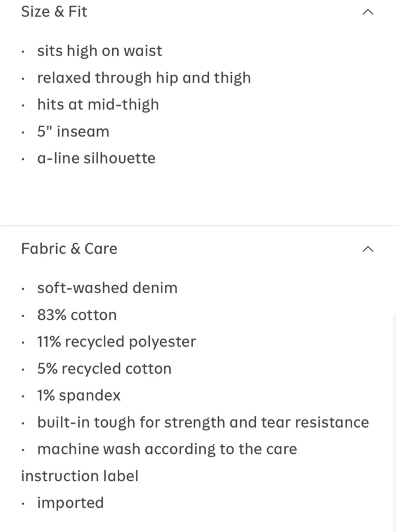Select the 'built-in tough for strength' line
The image size is (399, 532).
(x=203, y=422)
